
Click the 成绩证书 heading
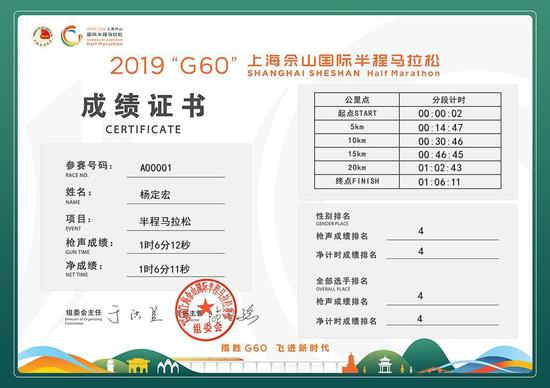pos(143,106)
